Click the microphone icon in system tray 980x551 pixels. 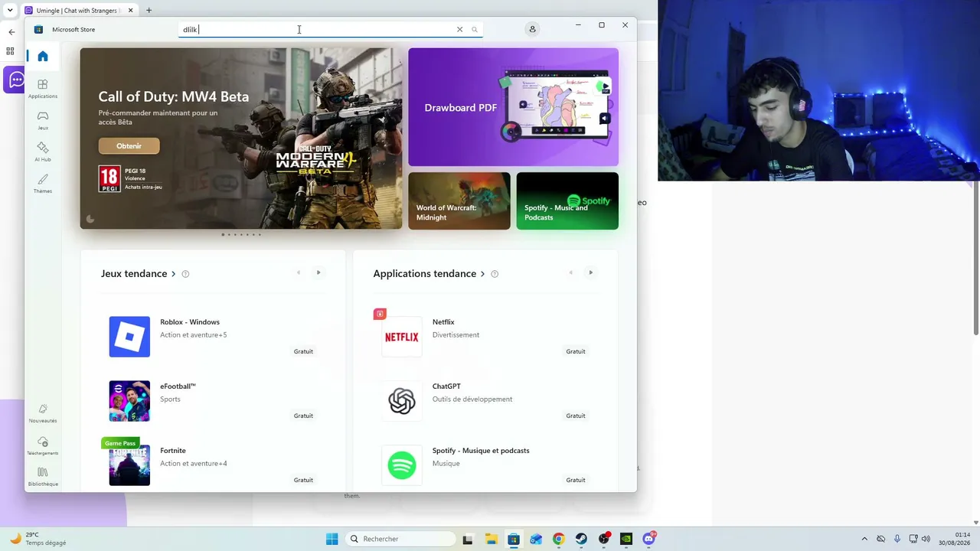(x=897, y=539)
